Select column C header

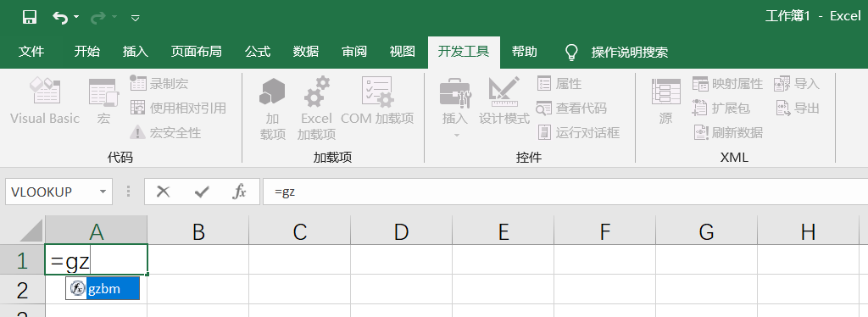pos(300,231)
